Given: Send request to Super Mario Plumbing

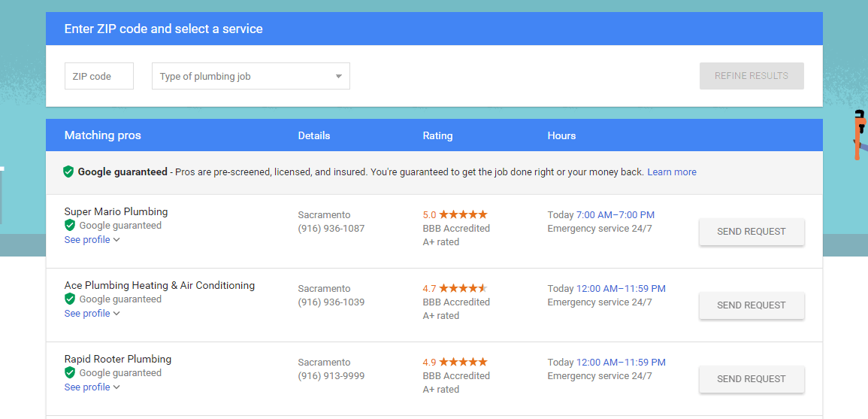Looking at the screenshot, I should click(752, 232).
